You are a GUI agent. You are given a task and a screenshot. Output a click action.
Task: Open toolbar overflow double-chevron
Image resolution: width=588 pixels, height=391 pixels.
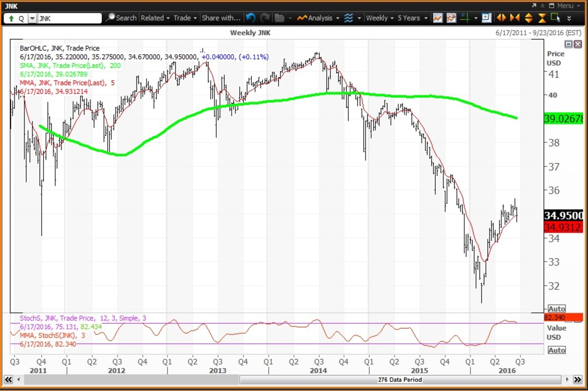(569, 18)
